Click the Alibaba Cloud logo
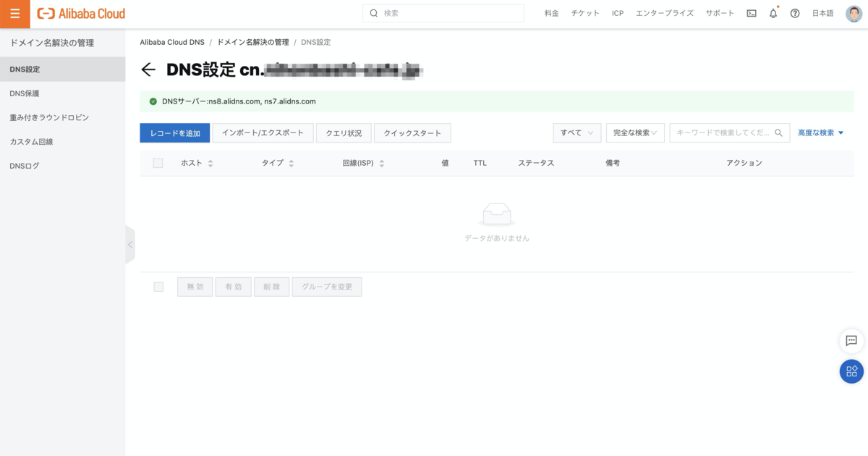Viewport: 868px width, 456px height. 81,14
